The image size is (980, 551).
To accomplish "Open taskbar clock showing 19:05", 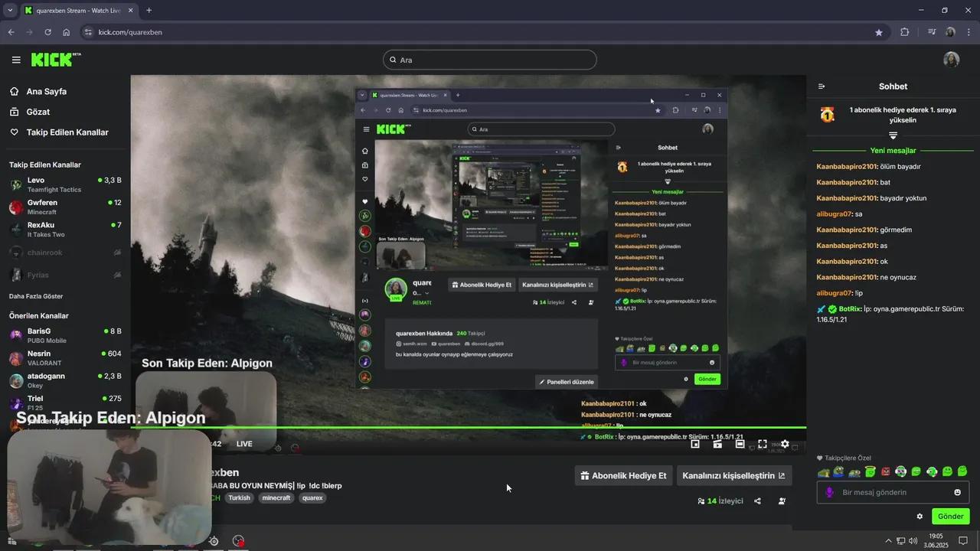I will coord(936,540).
